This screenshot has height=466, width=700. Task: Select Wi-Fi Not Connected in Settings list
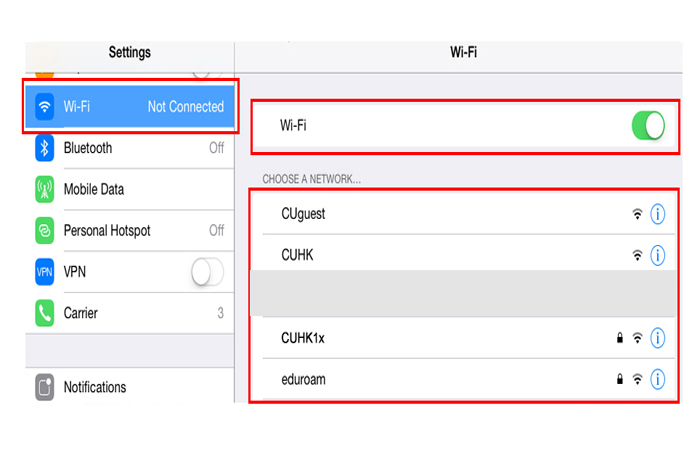click(x=130, y=107)
